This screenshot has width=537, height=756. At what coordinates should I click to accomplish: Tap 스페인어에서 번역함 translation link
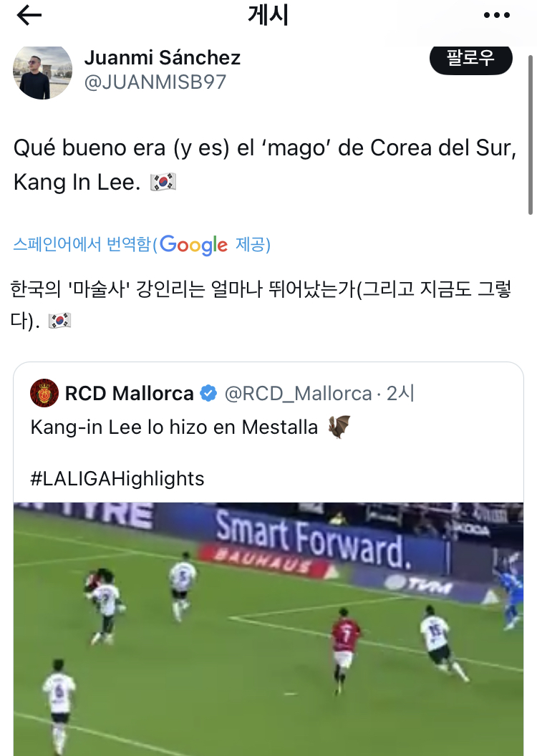click(82, 244)
